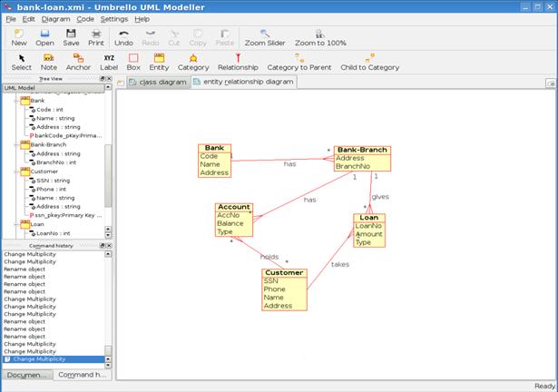Select the Bank entity in diagram
558x392 pixels.
[214, 161]
